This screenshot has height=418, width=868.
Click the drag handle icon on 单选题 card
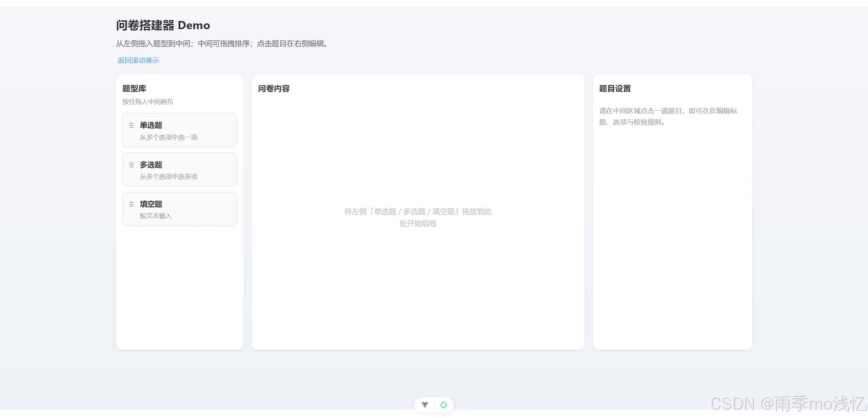point(131,125)
